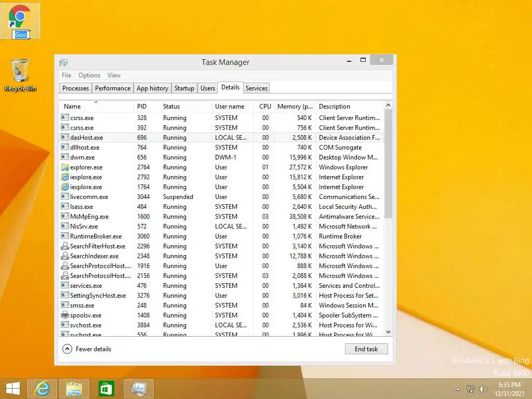Click the iexplore.exe icon in PID 1764 row
Image resolution: width=532 pixels, height=399 pixels.
click(x=65, y=187)
